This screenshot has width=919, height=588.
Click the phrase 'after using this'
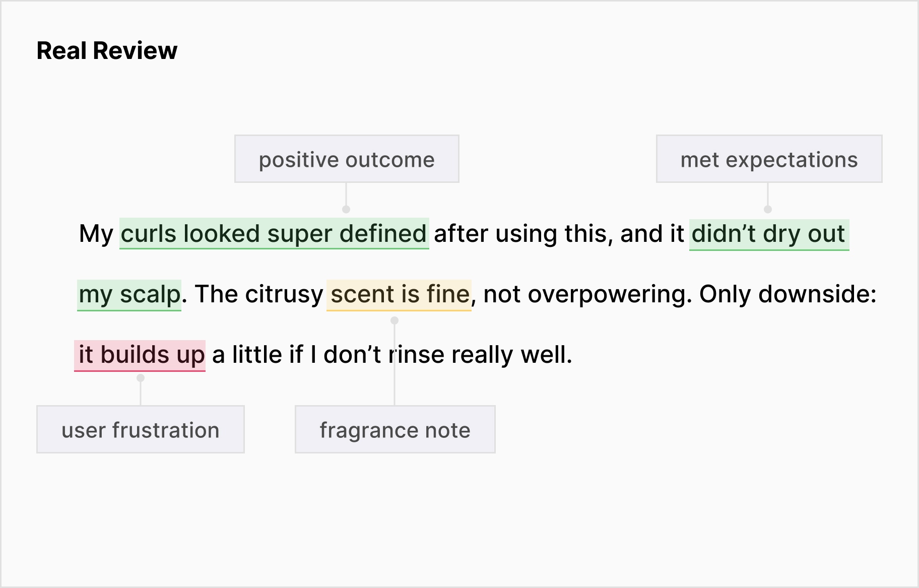point(522,234)
